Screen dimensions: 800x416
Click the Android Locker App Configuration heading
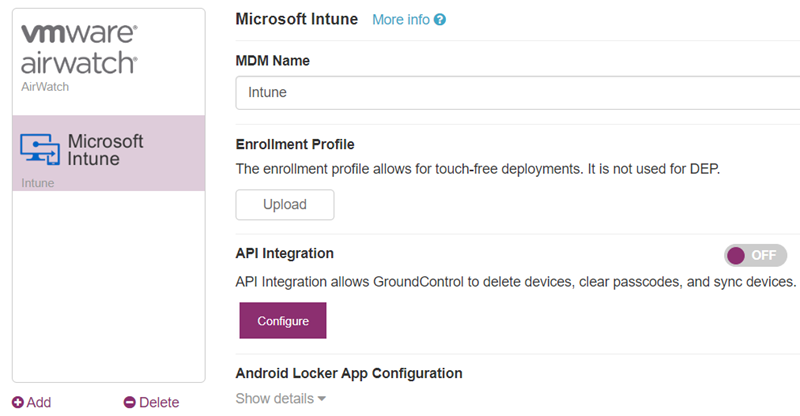point(349,373)
